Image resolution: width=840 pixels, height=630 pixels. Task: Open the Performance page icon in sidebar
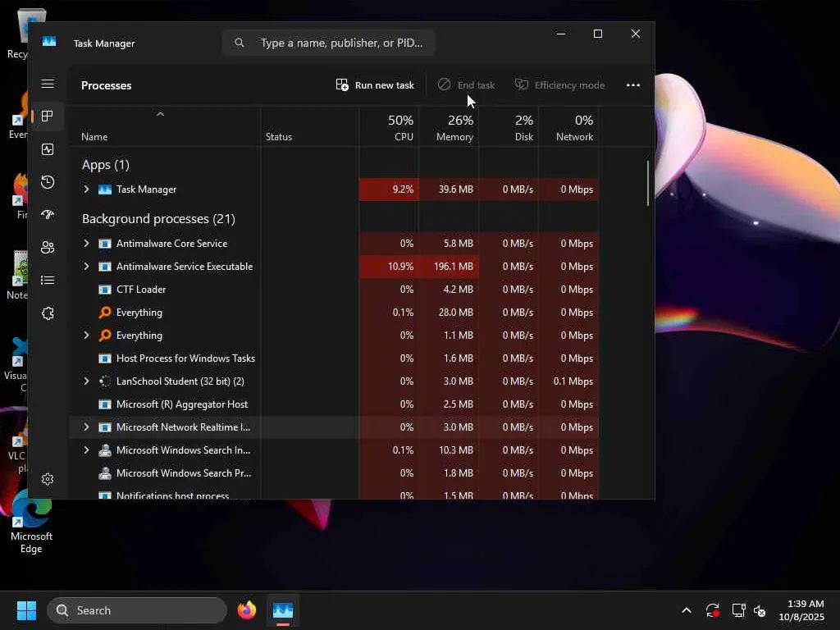pos(48,149)
